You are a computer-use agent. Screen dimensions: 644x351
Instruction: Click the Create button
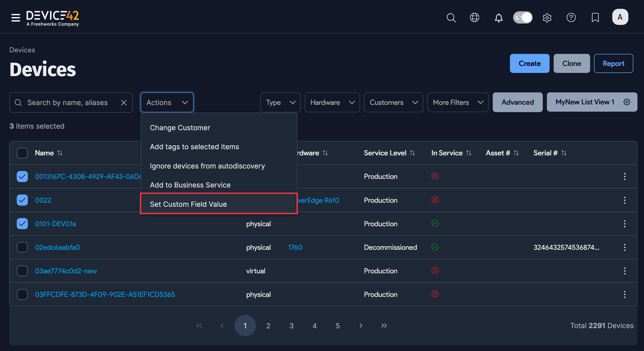tap(529, 63)
